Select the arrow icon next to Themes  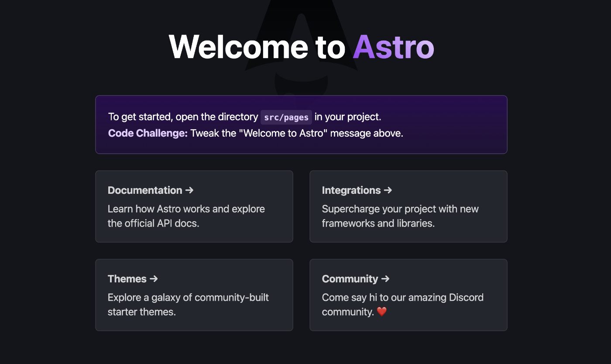154,279
